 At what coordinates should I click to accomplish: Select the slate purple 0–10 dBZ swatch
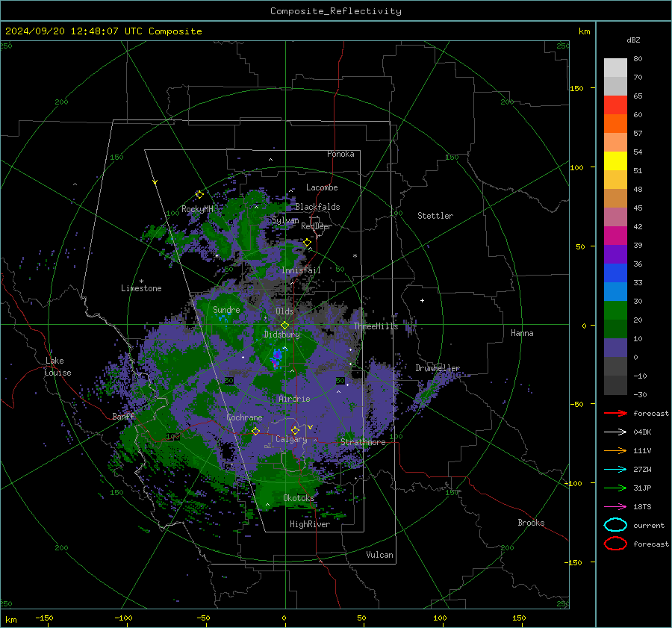(615, 348)
